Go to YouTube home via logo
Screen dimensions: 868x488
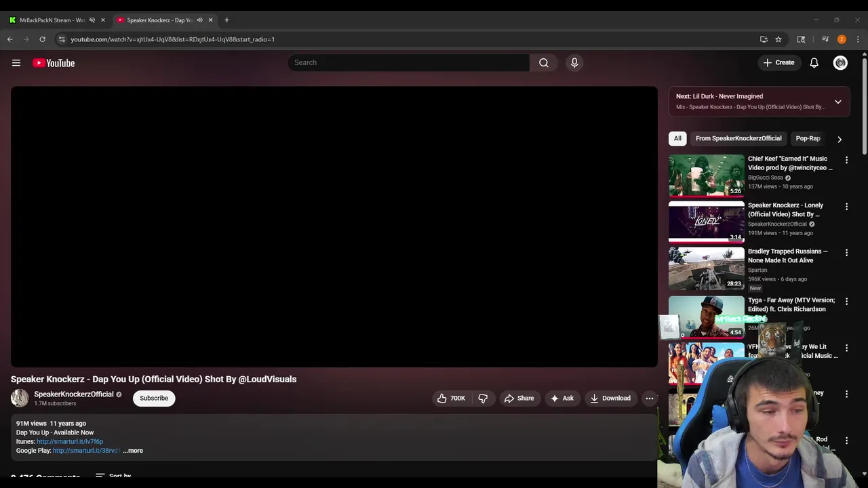point(54,63)
